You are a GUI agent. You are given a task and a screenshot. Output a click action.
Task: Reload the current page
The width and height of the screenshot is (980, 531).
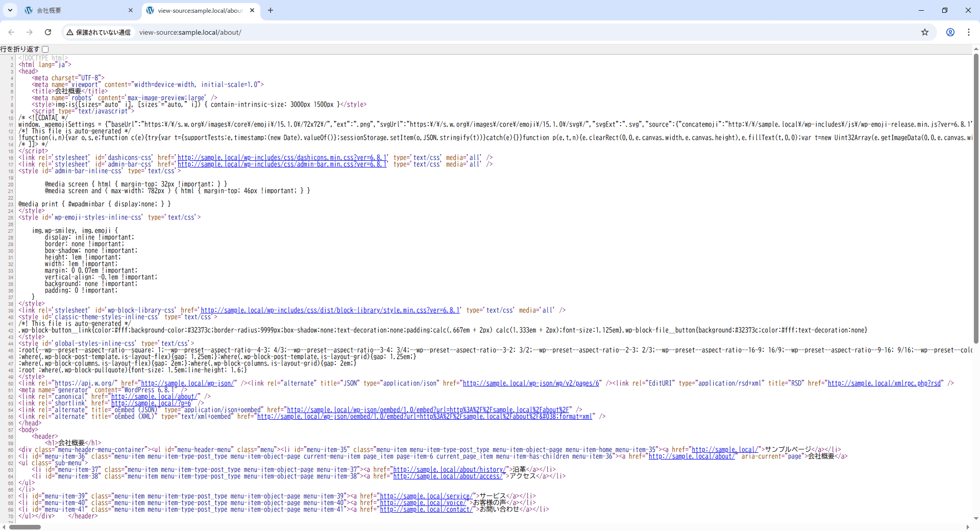(48, 32)
